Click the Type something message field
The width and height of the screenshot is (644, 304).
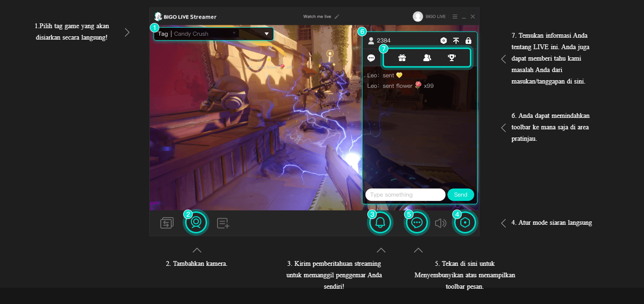[x=405, y=195]
